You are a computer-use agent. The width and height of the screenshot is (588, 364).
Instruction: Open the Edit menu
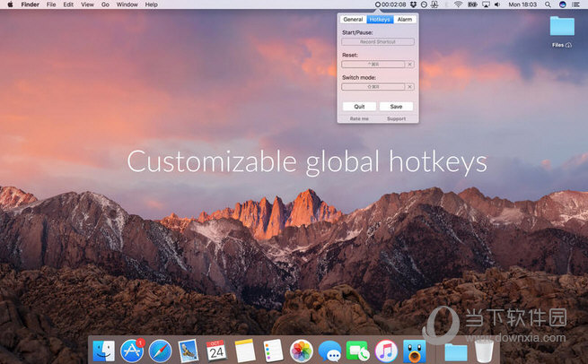68,4
